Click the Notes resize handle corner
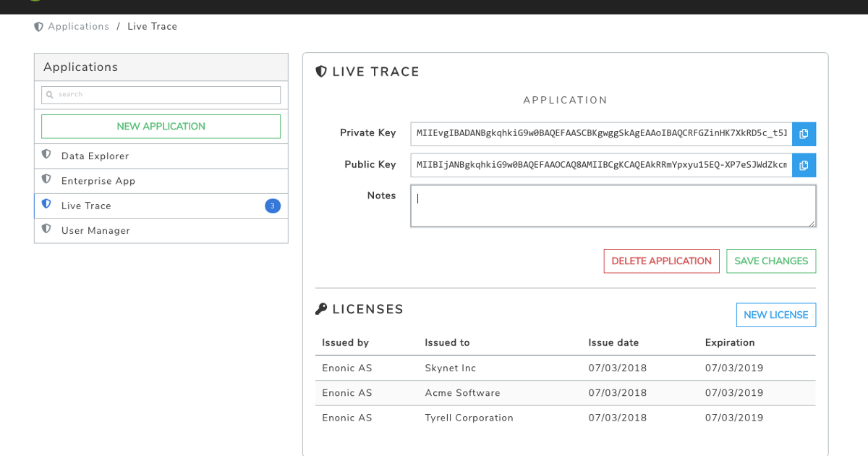Screen dimensions: 868x456 click(x=812, y=223)
